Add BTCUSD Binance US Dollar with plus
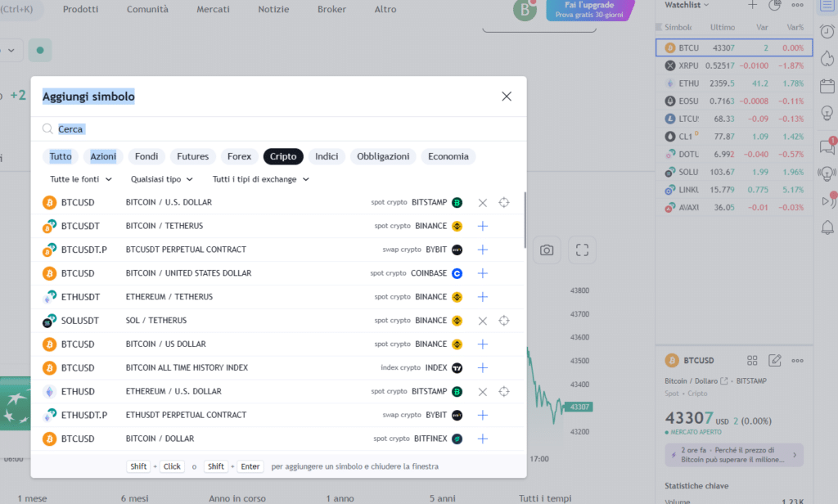This screenshot has width=838, height=504. (x=483, y=344)
